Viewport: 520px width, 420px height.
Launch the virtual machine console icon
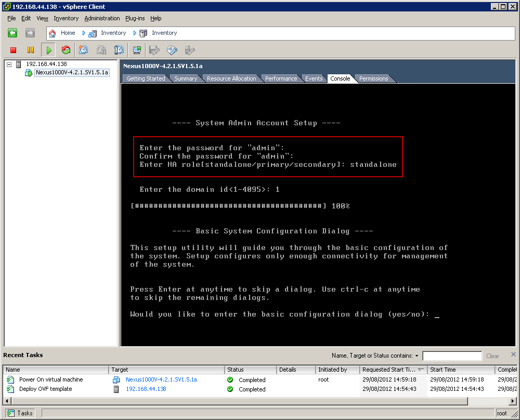[x=137, y=50]
